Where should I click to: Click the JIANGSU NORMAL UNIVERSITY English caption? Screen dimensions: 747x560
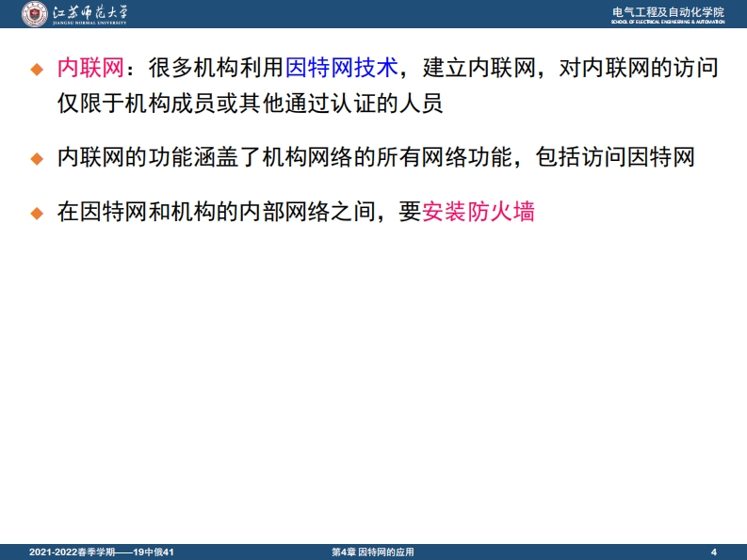click(x=92, y=24)
